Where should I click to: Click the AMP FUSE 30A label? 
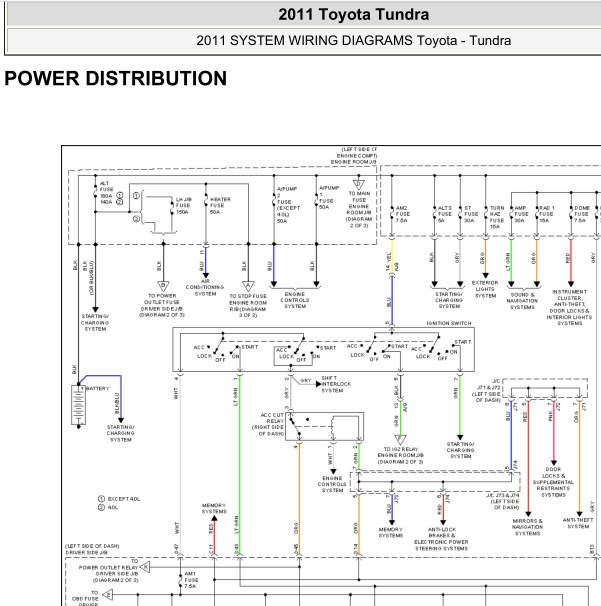coord(521,214)
